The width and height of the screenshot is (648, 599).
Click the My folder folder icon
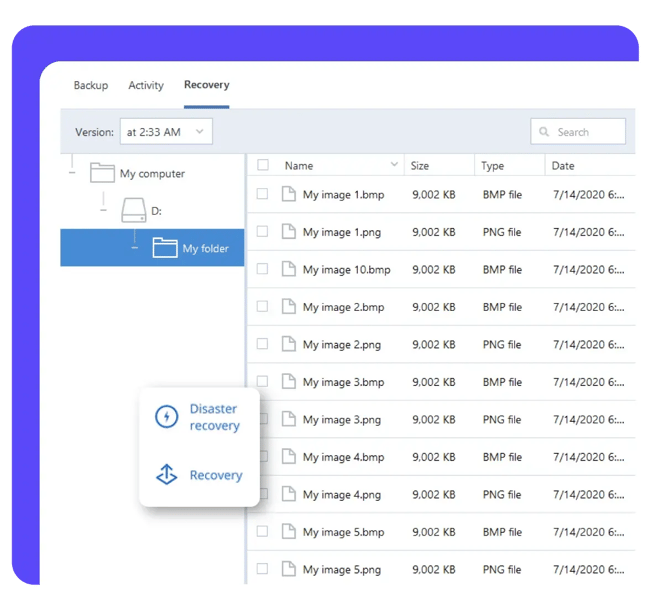pos(165,248)
